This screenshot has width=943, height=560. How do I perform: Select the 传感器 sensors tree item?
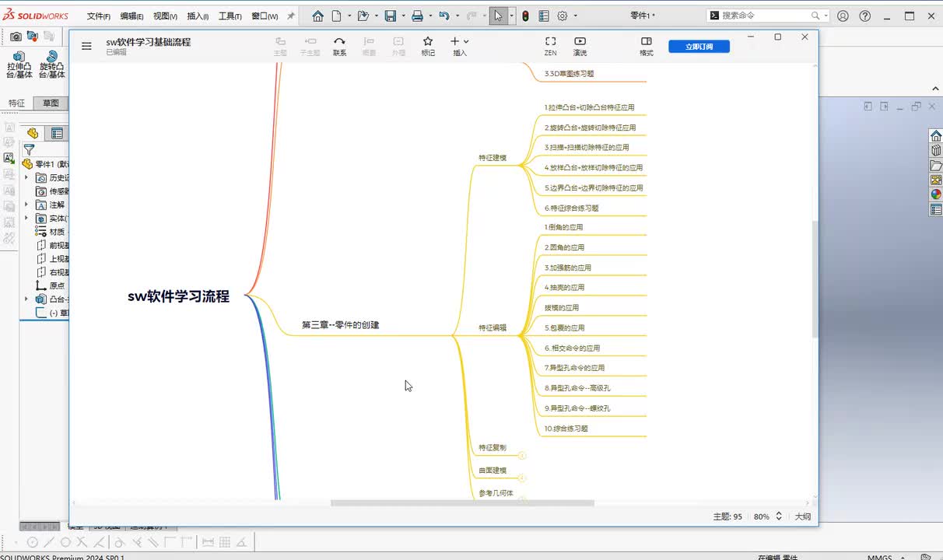tap(53, 191)
